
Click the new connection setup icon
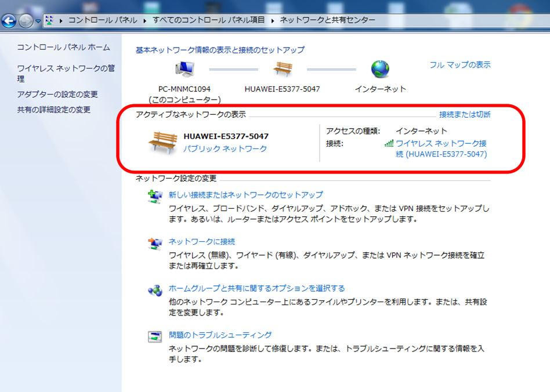155,197
